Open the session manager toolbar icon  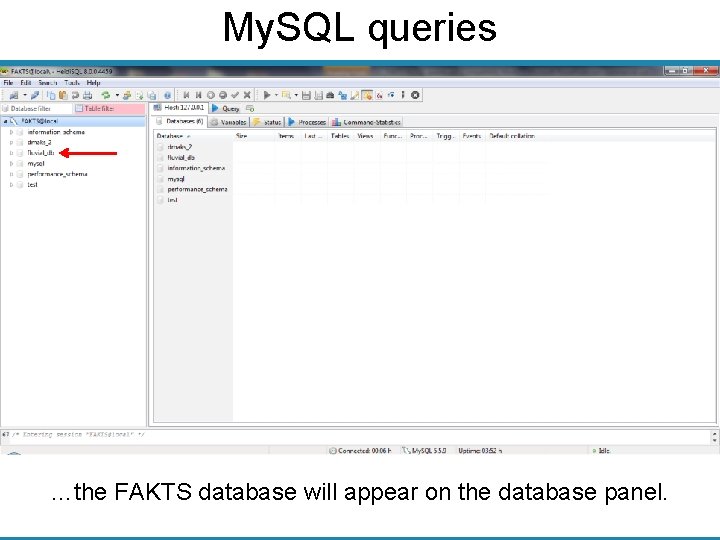(x=14, y=95)
